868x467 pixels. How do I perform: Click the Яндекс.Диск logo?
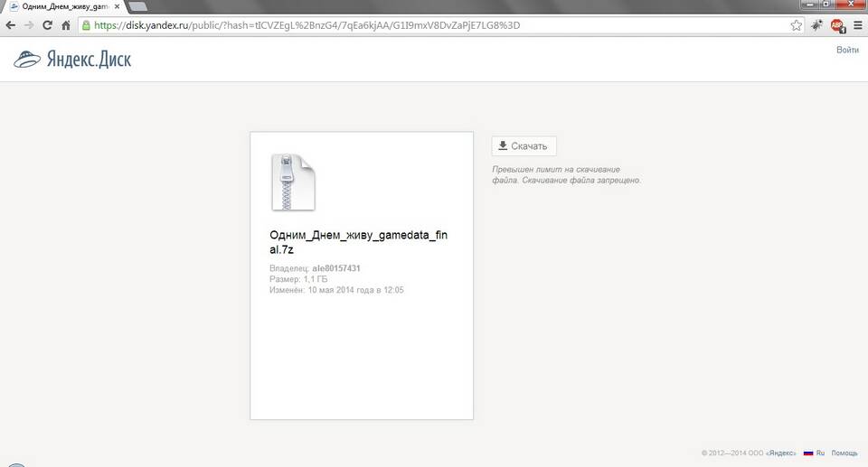pos(72,60)
